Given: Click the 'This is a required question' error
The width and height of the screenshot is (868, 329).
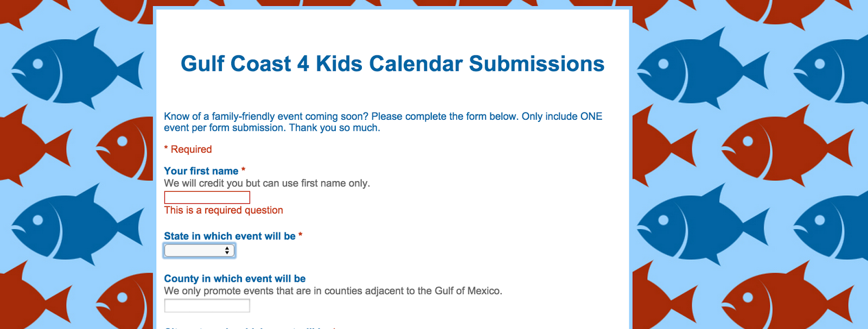Looking at the screenshot, I should point(224,210).
